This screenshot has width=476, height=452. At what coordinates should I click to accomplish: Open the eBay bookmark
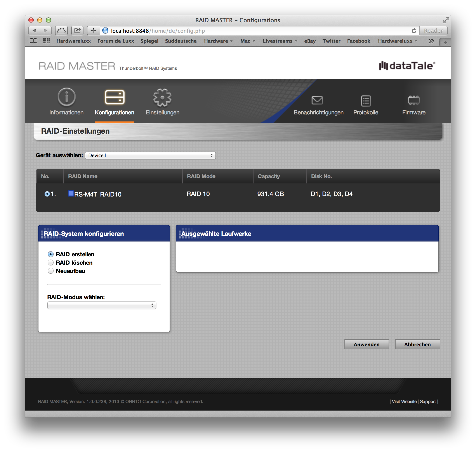[x=310, y=41]
